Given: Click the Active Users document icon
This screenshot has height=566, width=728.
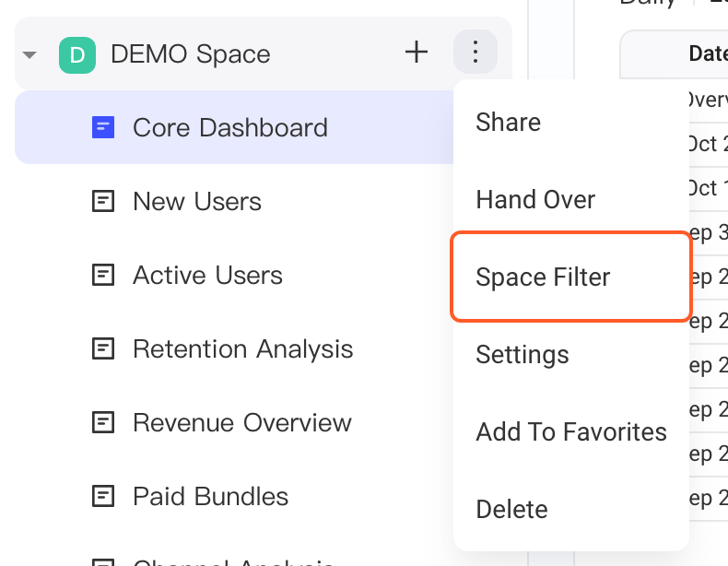Looking at the screenshot, I should point(103,275).
